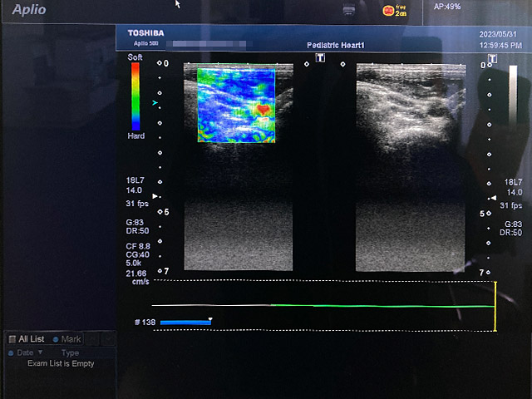Click the left '31 fps' frame rate value

(137, 204)
